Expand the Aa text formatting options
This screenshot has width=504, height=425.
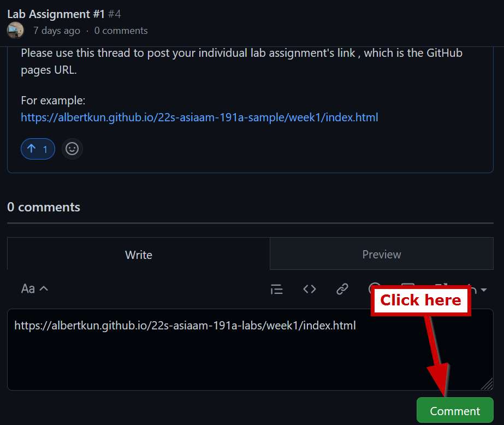tap(34, 289)
